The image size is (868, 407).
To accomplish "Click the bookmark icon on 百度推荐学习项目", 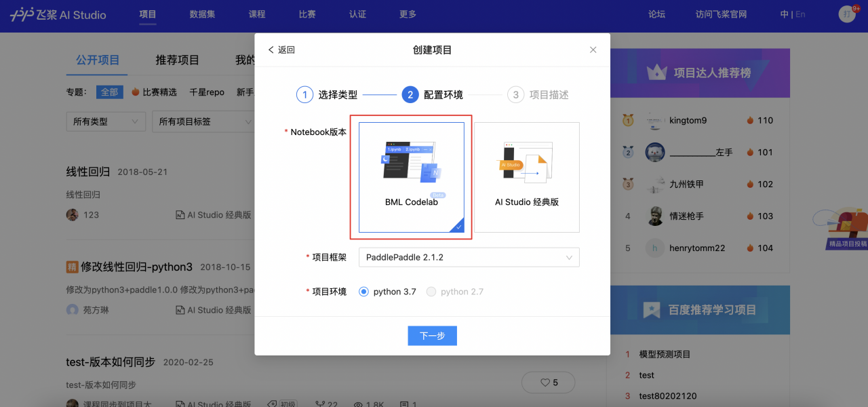I will click(x=652, y=310).
